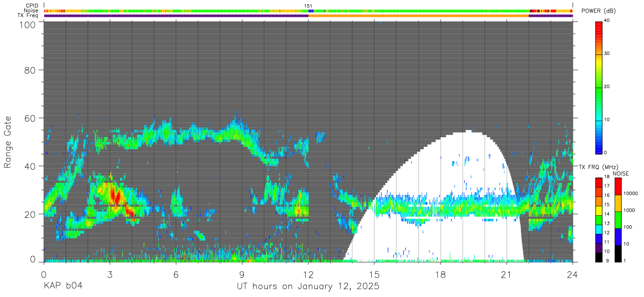This screenshot has width=644, height=297.
Task: Click the KAP b04 radar beam label
Action: point(62,287)
